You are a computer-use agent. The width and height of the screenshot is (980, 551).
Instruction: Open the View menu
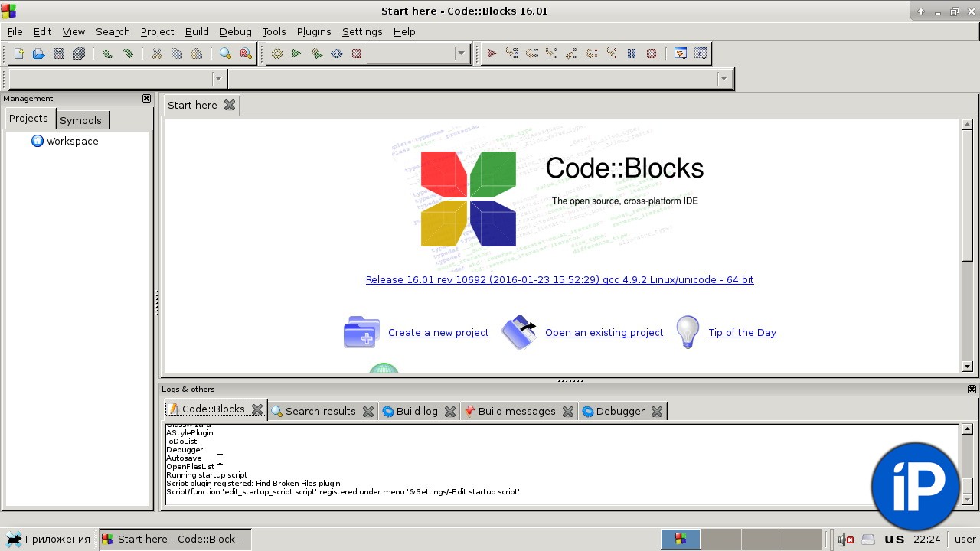pyautogui.click(x=73, y=31)
